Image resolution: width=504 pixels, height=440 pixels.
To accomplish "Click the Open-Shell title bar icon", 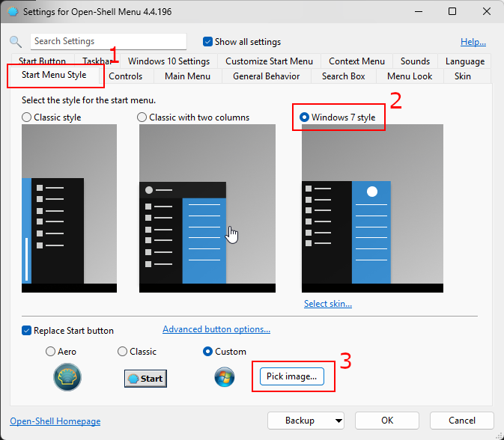I will (x=12, y=12).
